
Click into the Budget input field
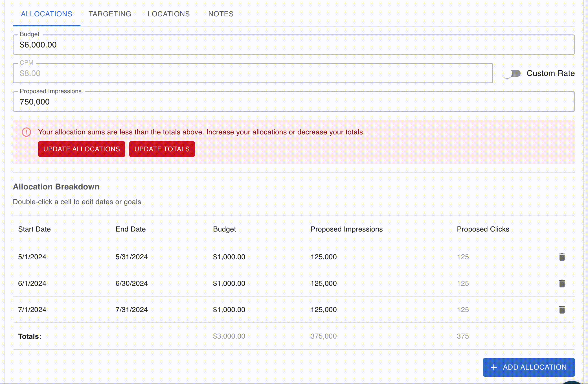[293, 45]
